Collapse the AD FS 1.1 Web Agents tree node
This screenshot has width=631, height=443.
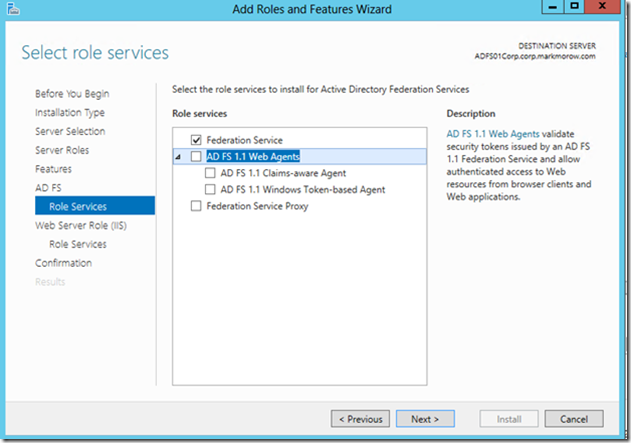pyautogui.click(x=178, y=157)
